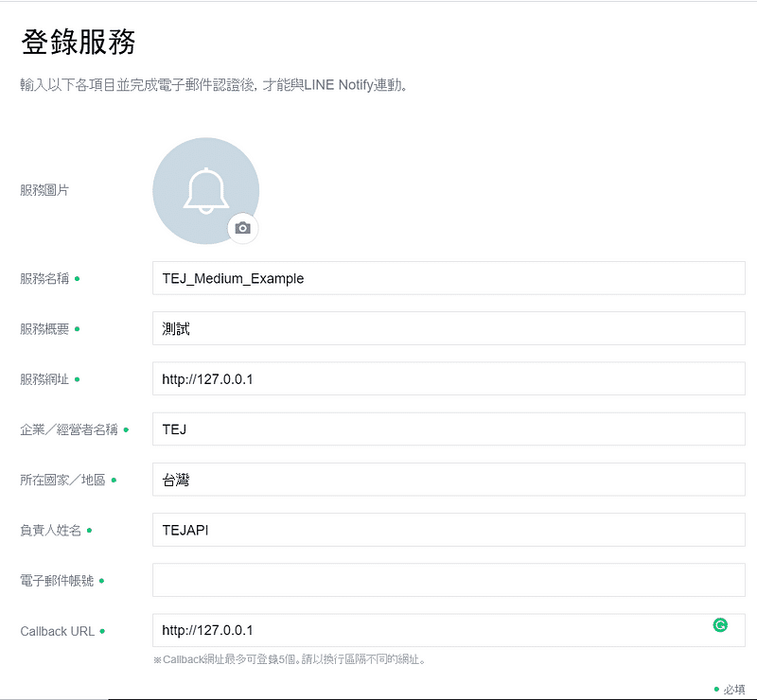Click the 服務網址 label text
The height and width of the screenshot is (700, 757).
coord(44,379)
